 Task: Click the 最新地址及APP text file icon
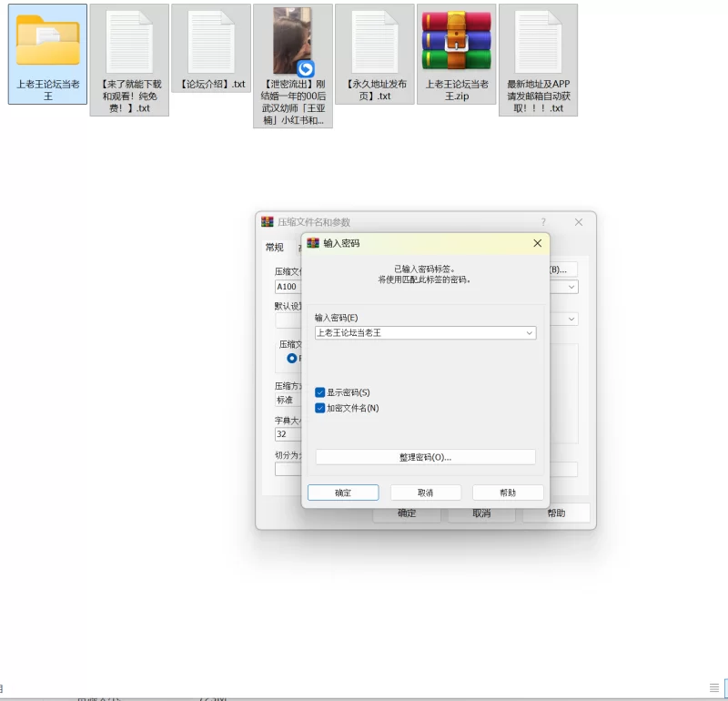(538, 41)
